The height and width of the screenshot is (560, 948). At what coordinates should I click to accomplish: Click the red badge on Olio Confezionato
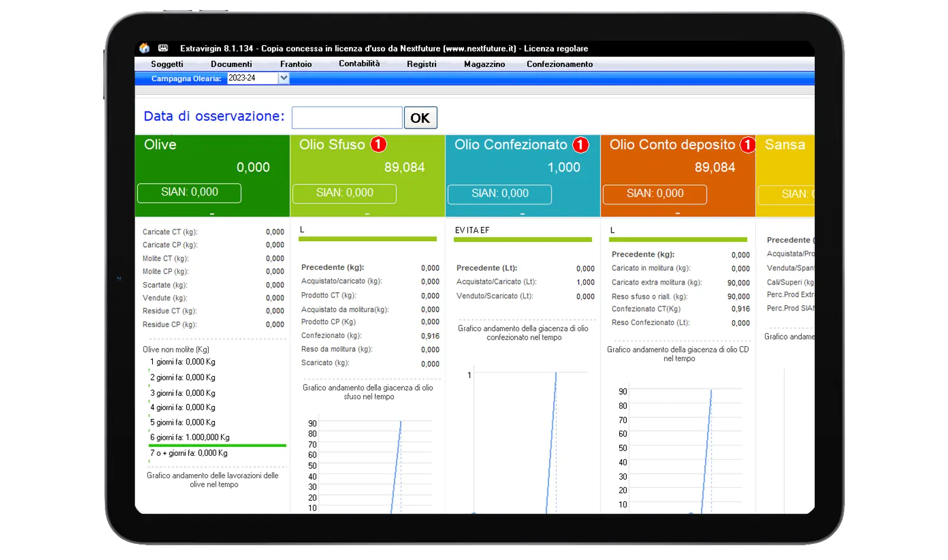581,145
